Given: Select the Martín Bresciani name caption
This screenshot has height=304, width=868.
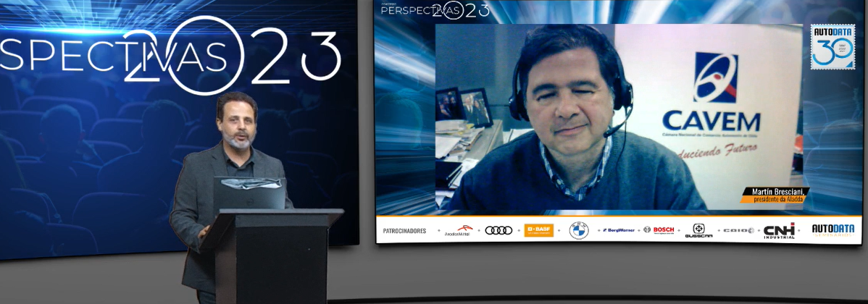Looking at the screenshot, I should click(x=774, y=195).
